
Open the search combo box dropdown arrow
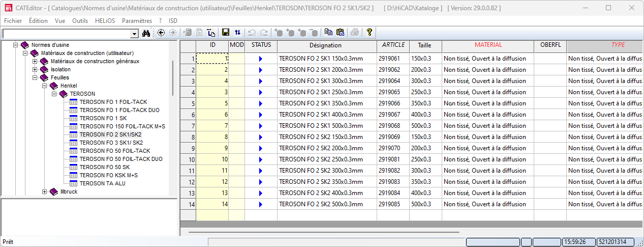pos(135,33)
